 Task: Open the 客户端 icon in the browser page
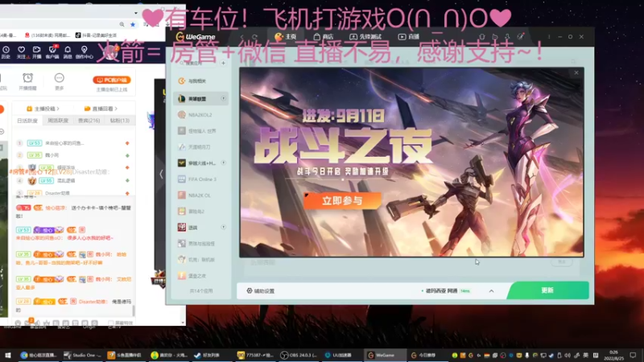pyautogui.click(x=52, y=52)
